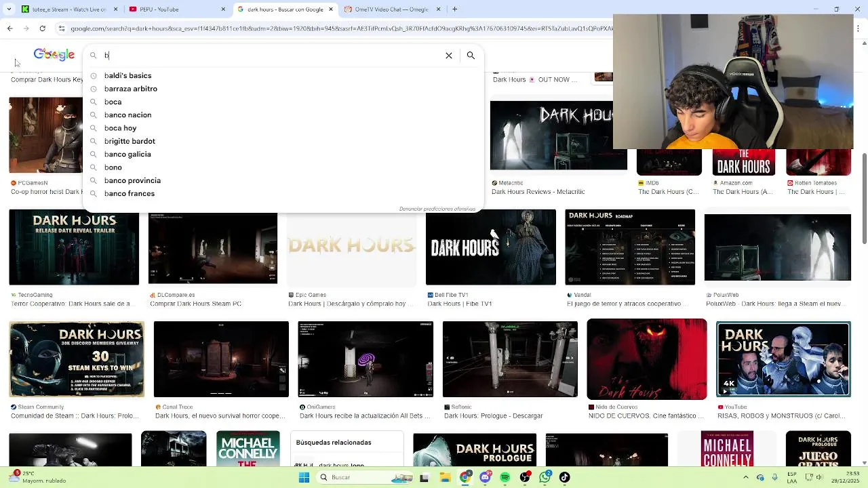
Task: Select the "banco provincia" suggestion
Action: pyautogui.click(x=132, y=180)
